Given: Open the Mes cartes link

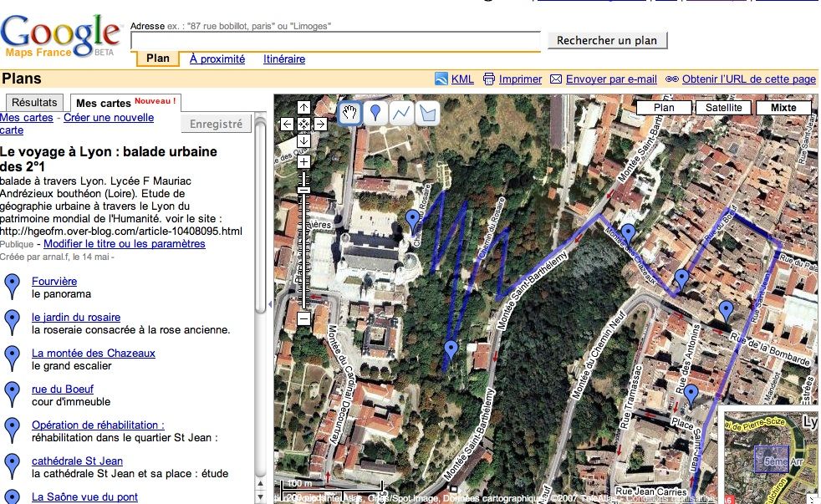Looking at the screenshot, I should point(26,118).
